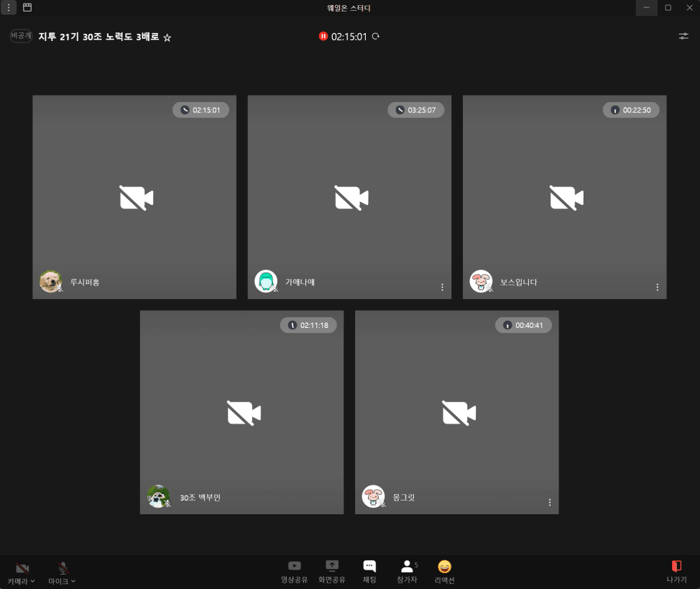This screenshot has width=700, height=589.
Task: Click 루시퍼홍 dog profile avatar
Action: (51, 281)
